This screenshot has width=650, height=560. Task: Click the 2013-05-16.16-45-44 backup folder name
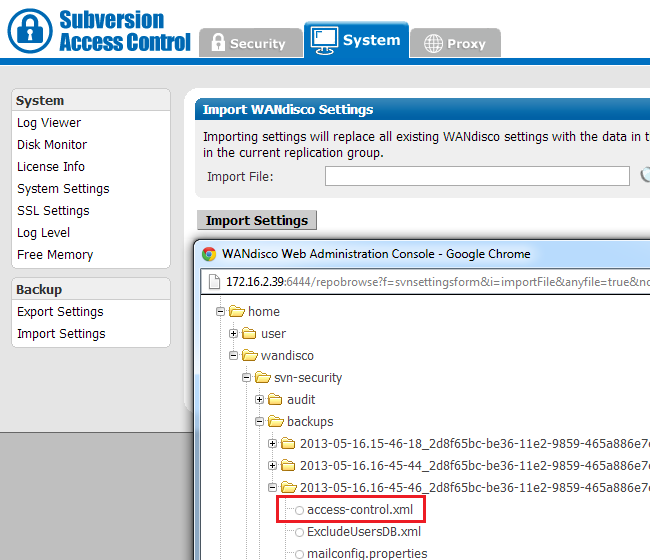pyautogui.click(x=475, y=465)
